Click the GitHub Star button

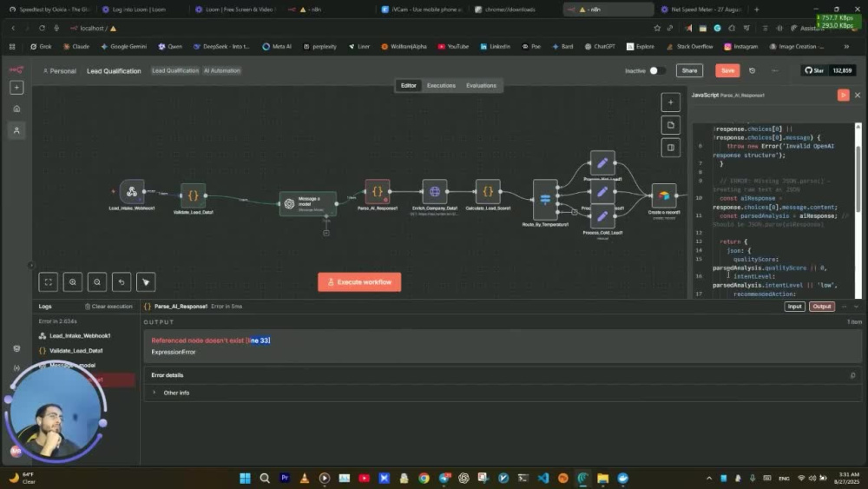click(x=814, y=70)
